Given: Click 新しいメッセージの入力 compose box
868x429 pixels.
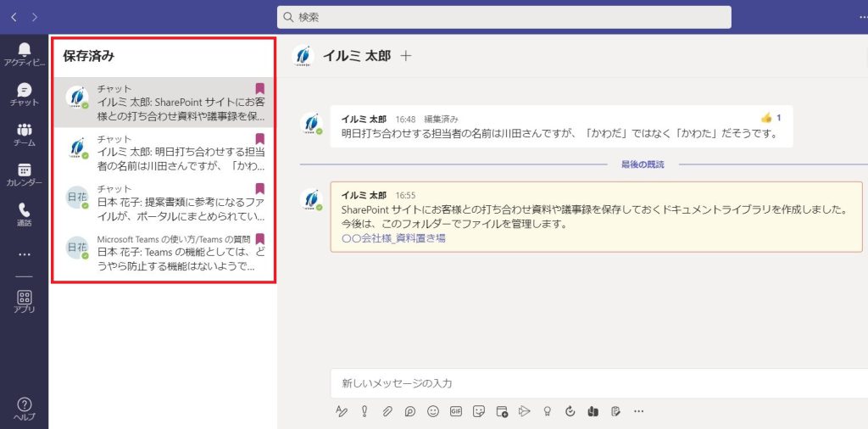Looking at the screenshot, I should pos(599,383).
